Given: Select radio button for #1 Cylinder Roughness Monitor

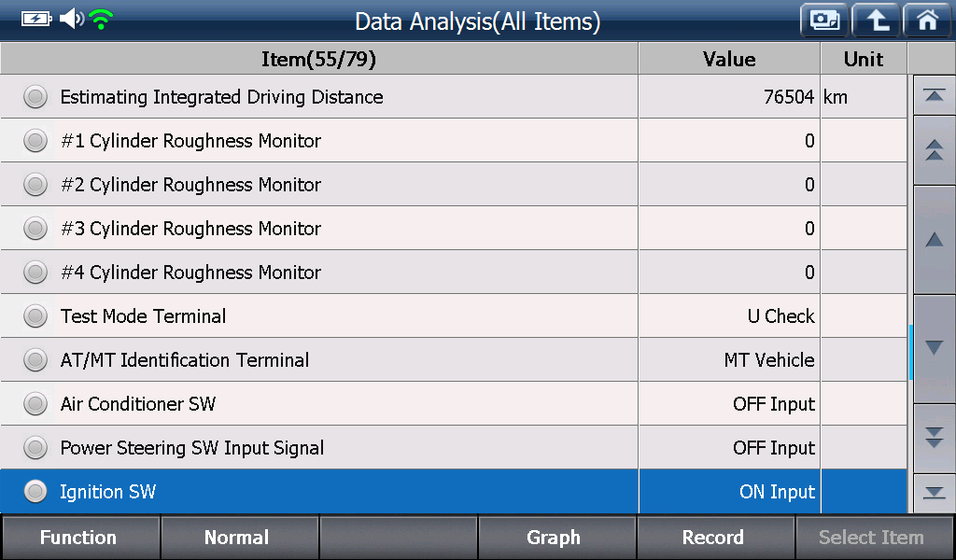Looking at the screenshot, I should (x=35, y=140).
